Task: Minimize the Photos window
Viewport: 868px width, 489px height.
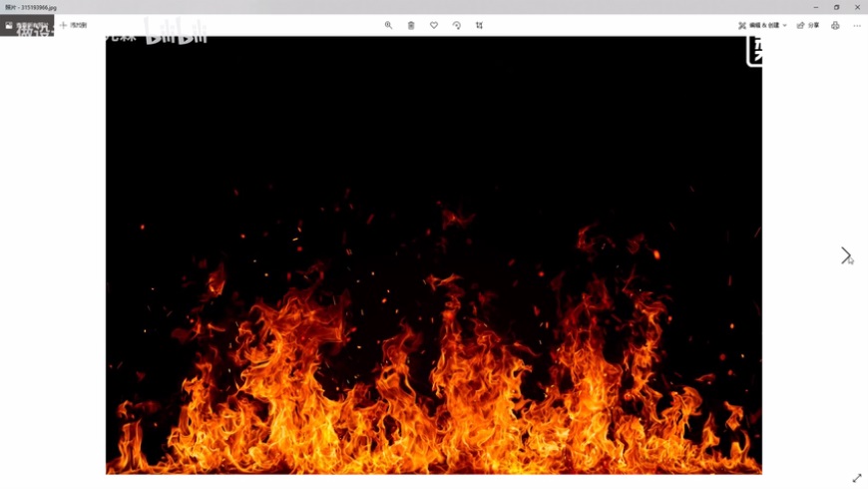Action: click(x=815, y=7)
